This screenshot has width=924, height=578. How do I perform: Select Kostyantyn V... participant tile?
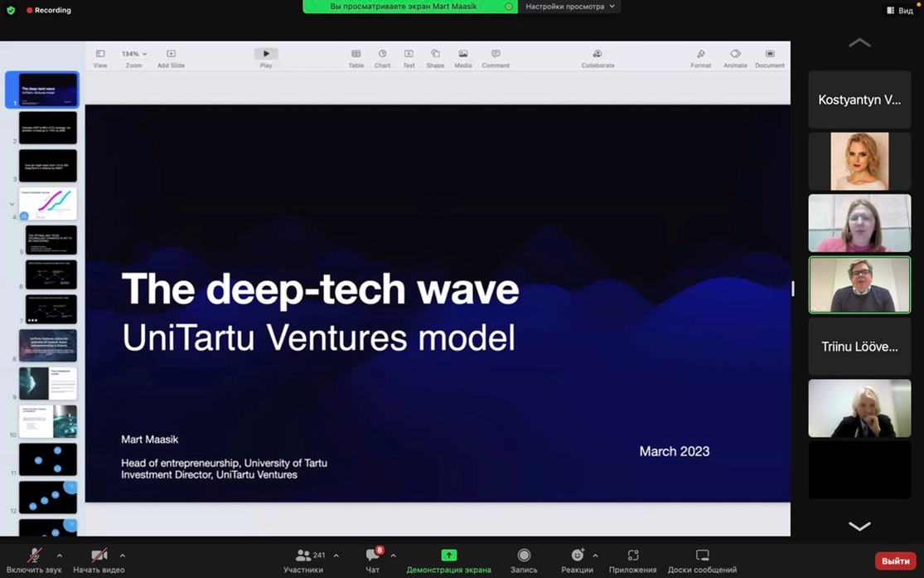859,100
